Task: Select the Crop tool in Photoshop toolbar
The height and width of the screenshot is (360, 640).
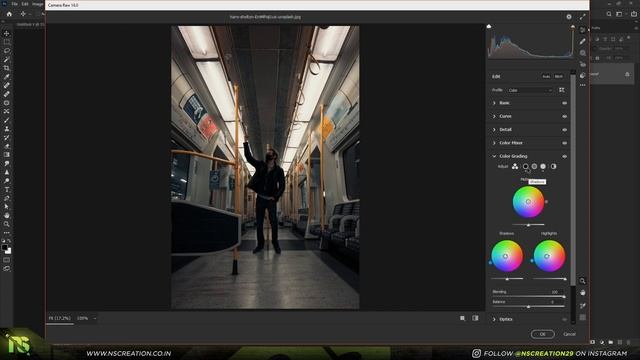Action: 7,68
